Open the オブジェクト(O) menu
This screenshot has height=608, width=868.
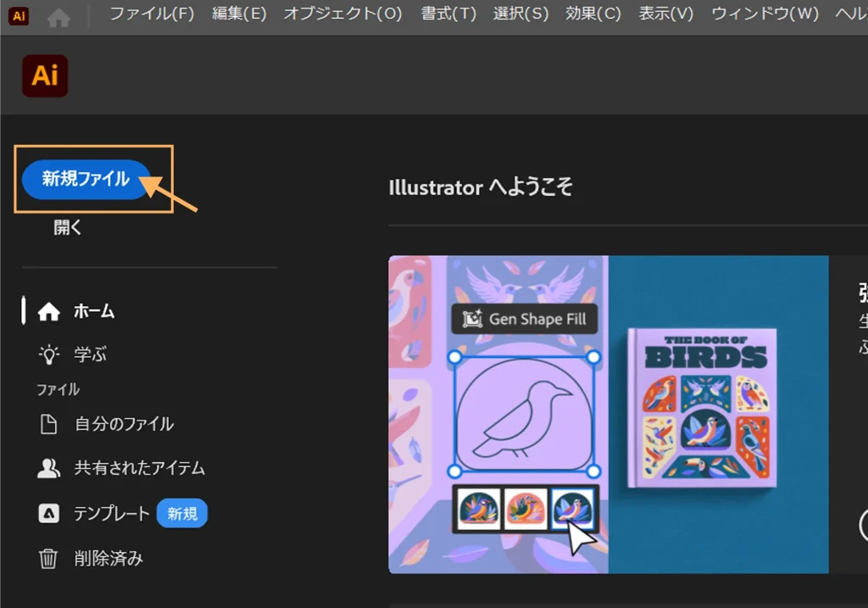(x=342, y=14)
